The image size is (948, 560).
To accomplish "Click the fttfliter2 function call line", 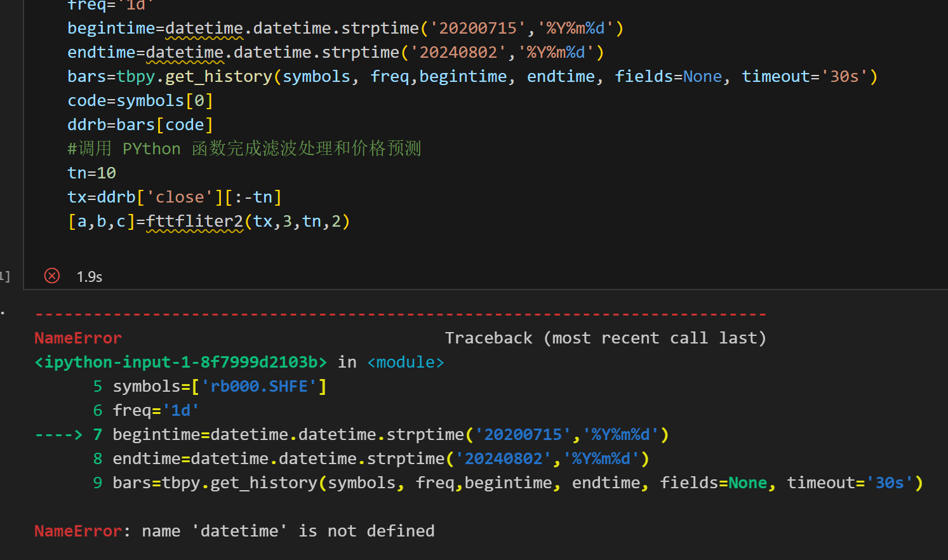I will tap(209, 222).
